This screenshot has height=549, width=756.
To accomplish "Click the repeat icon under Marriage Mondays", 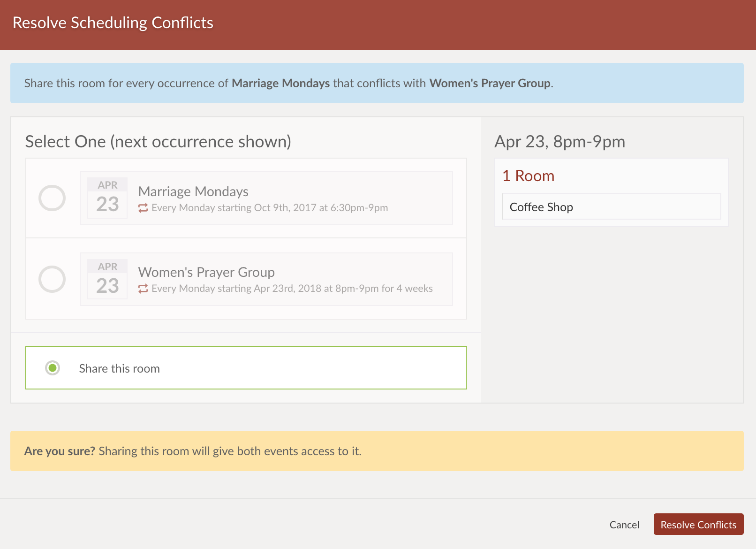I will pyautogui.click(x=143, y=208).
